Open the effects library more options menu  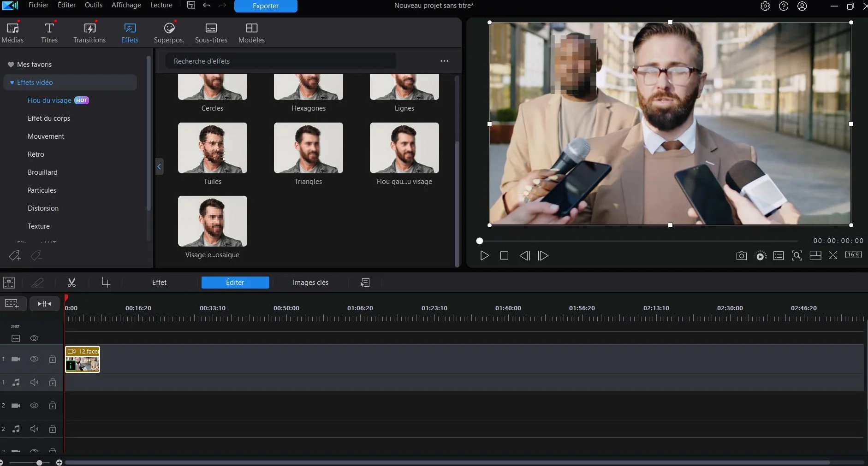[x=444, y=61]
